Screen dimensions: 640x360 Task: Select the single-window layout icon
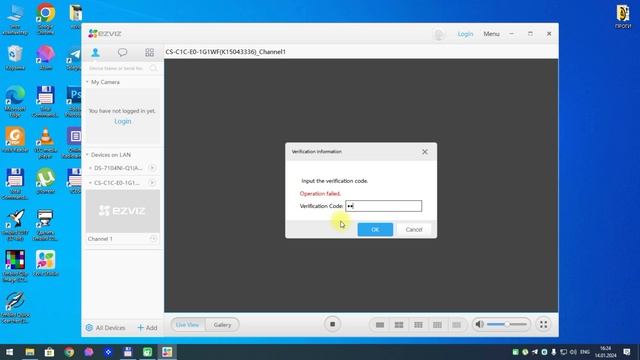(x=380, y=325)
